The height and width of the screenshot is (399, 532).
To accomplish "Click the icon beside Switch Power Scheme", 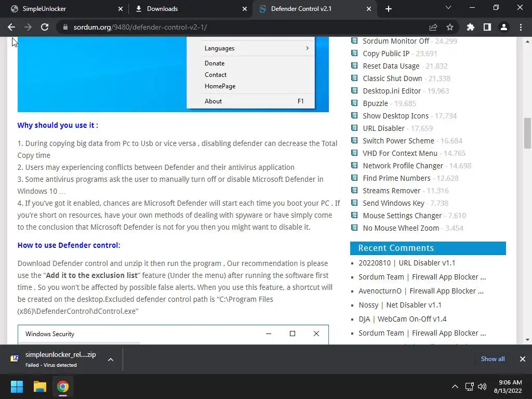I will (354, 140).
